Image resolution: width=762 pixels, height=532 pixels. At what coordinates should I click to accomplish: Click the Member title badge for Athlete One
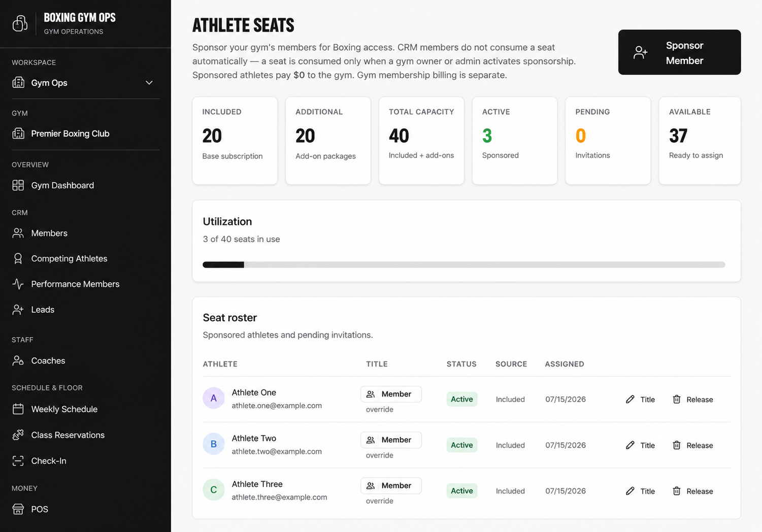[391, 394]
